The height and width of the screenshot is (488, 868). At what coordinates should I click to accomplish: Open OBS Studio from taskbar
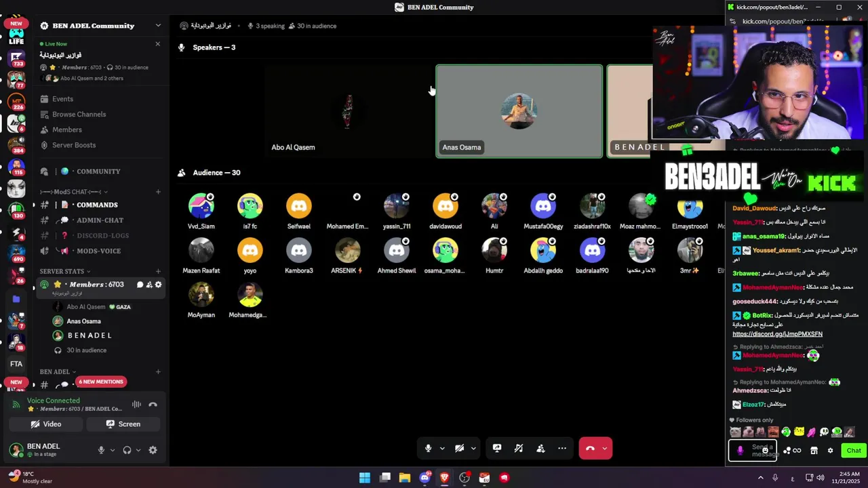465,478
